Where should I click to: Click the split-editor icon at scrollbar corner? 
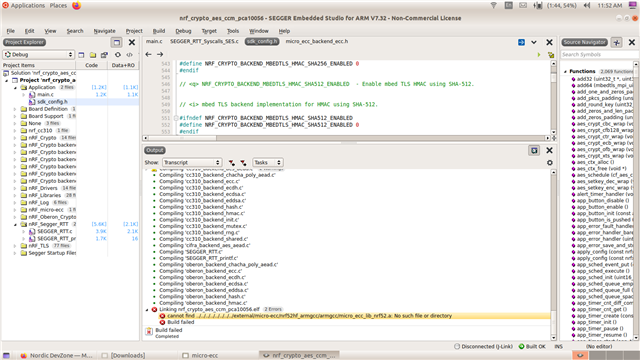click(553, 138)
